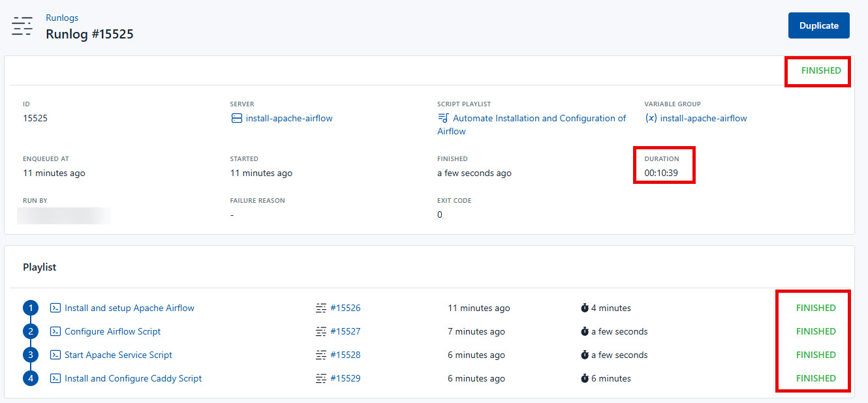Click the Runlogs header icon
Viewport: 868px width, 403px height.
22,27
